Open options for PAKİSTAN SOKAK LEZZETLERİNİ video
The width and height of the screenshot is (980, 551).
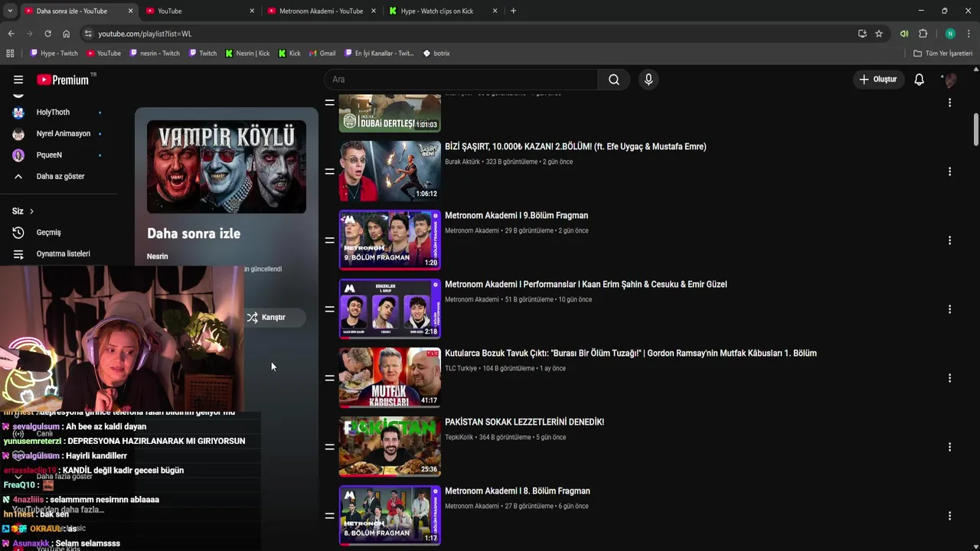pyautogui.click(x=949, y=447)
